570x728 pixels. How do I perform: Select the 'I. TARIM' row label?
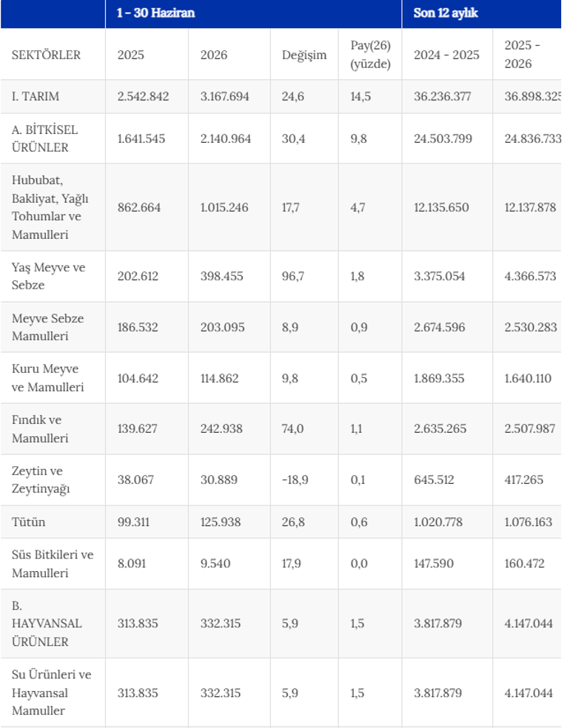36,96
